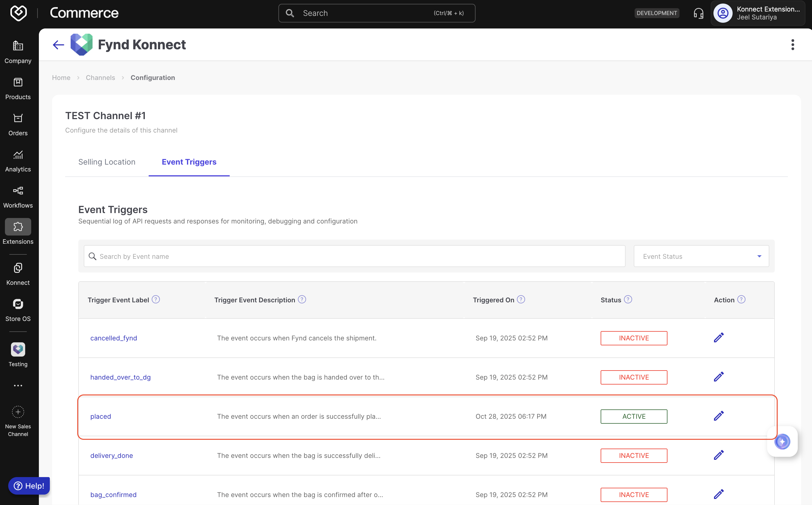Open the three-dot options menu

tap(792, 45)
